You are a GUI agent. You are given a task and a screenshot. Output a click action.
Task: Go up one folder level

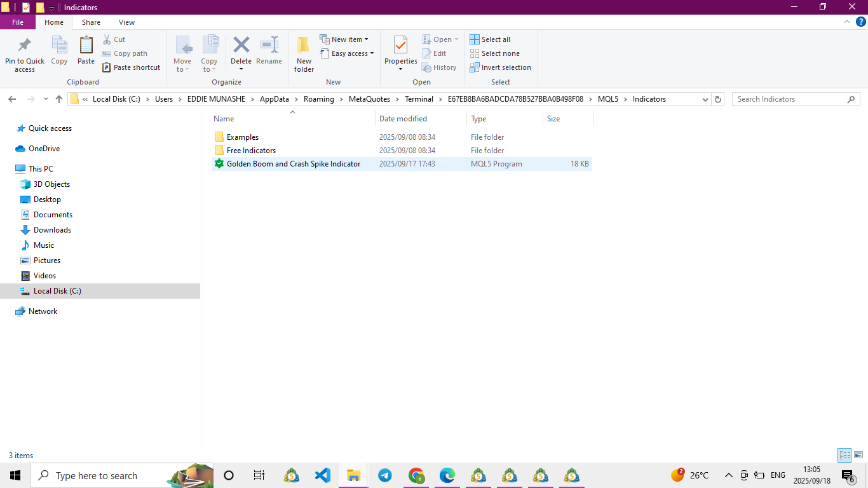coord(59,99)
